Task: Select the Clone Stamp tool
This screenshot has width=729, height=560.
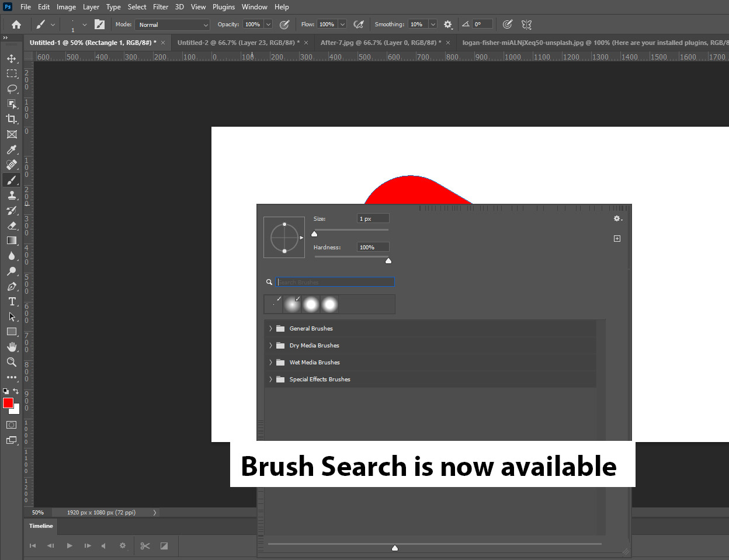Action: click(12, 195)
